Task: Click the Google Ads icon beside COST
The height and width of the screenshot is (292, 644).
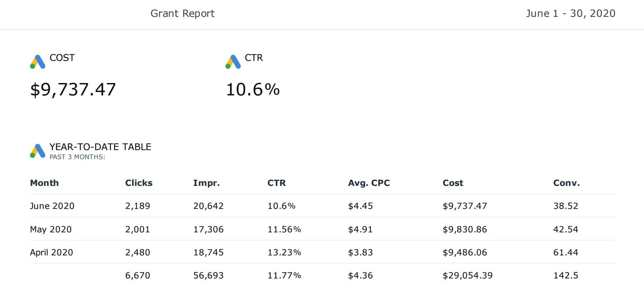Action: (37, 62)
